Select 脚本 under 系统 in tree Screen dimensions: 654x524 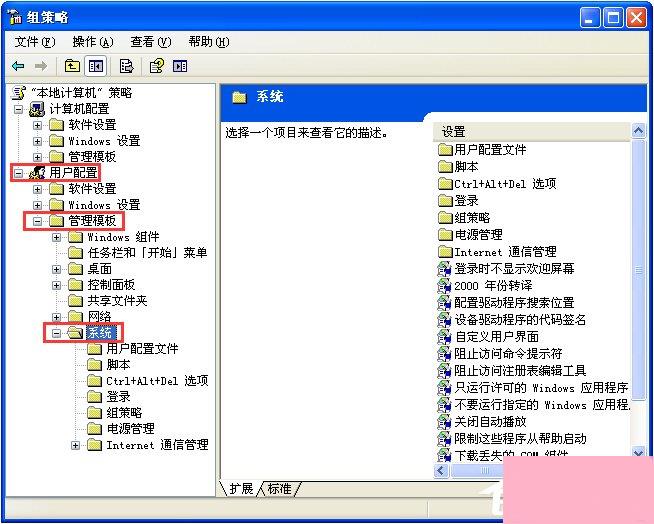pos(118,365)
